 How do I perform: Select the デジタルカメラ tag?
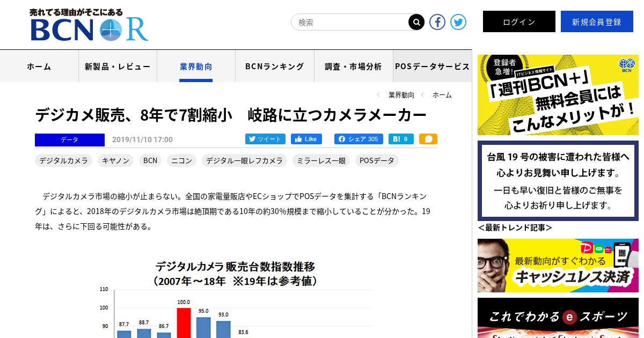click(63, 160)
